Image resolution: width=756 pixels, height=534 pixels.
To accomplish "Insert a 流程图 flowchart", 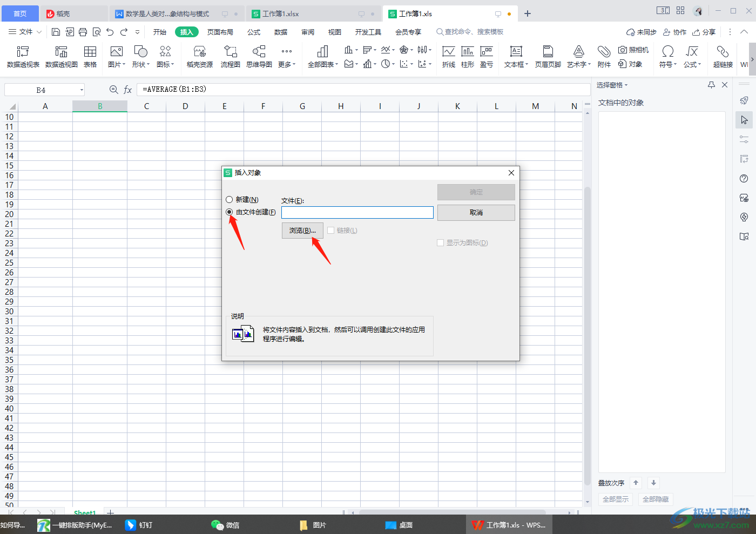I will click(231, 57).
